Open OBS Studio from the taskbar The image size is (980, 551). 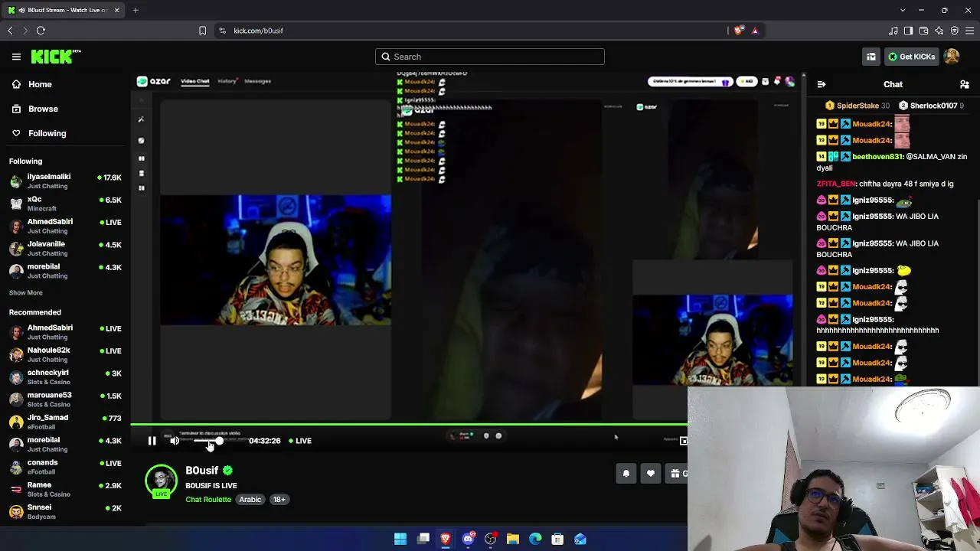tap(491, 540)
